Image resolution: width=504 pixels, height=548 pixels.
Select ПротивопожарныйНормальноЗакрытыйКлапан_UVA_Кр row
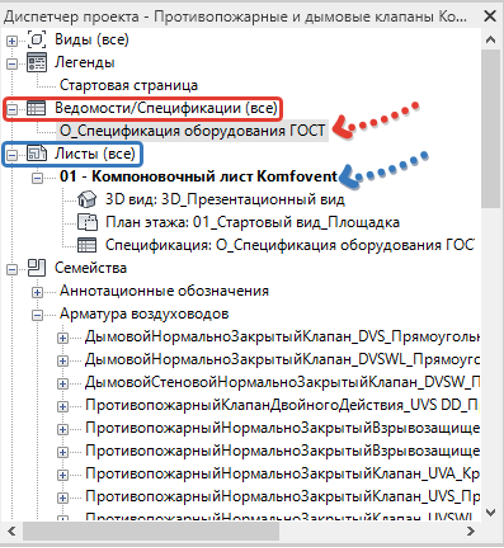[282, 474]
